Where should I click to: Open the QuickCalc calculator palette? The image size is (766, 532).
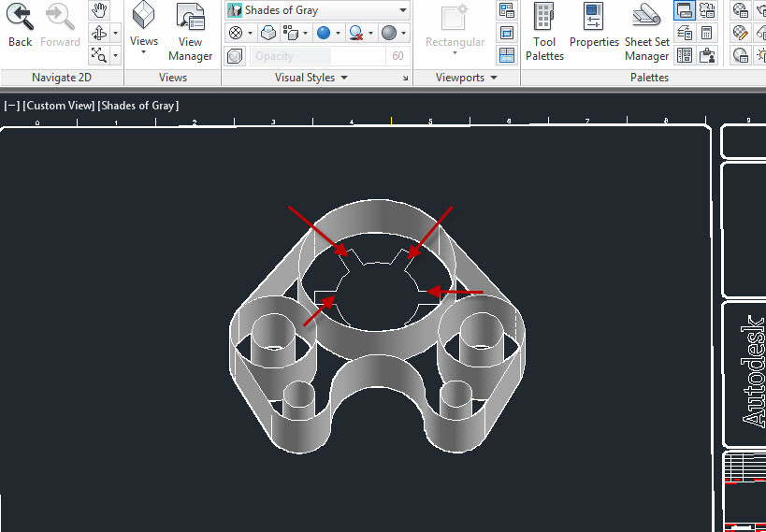point(706,33)
